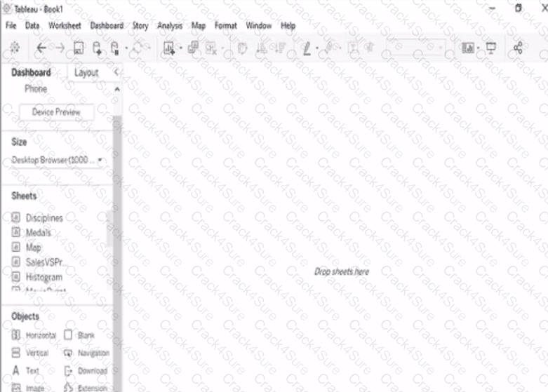The image size is (548, 392).
Task: Click the Share workbook icon
Action: [518, 48]
